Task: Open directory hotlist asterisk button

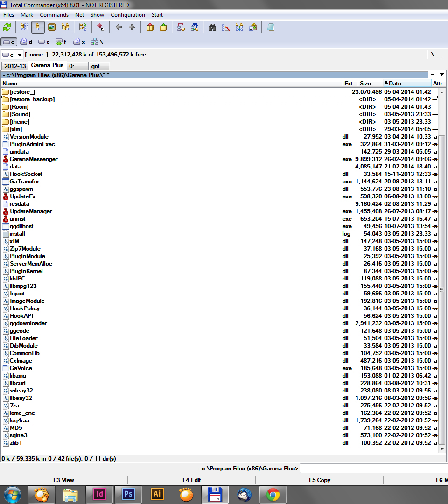Action: click(433, 75)
